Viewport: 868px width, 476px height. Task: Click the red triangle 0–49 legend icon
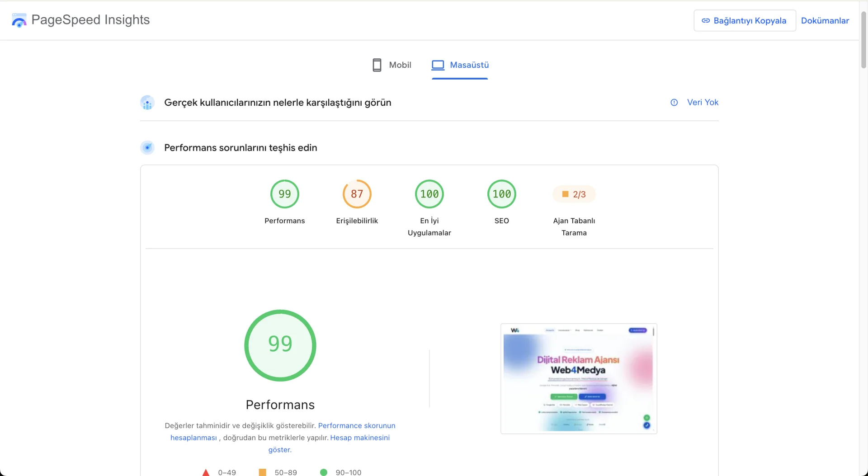click(x=206, y=472)
